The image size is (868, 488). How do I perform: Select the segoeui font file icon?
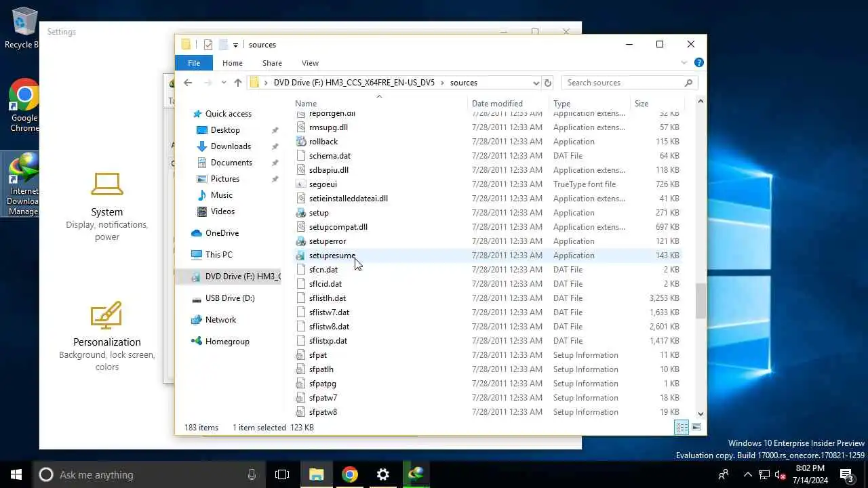point(302,184)
